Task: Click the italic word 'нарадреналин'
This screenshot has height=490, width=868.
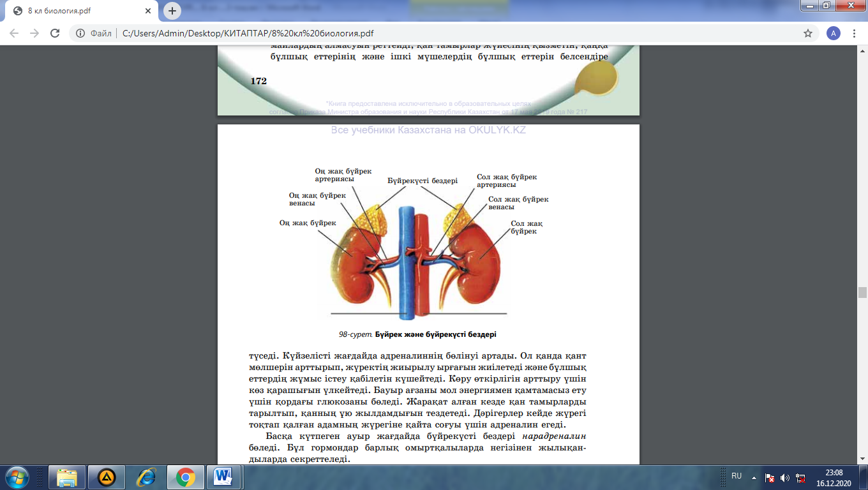Action: point(554,436)
